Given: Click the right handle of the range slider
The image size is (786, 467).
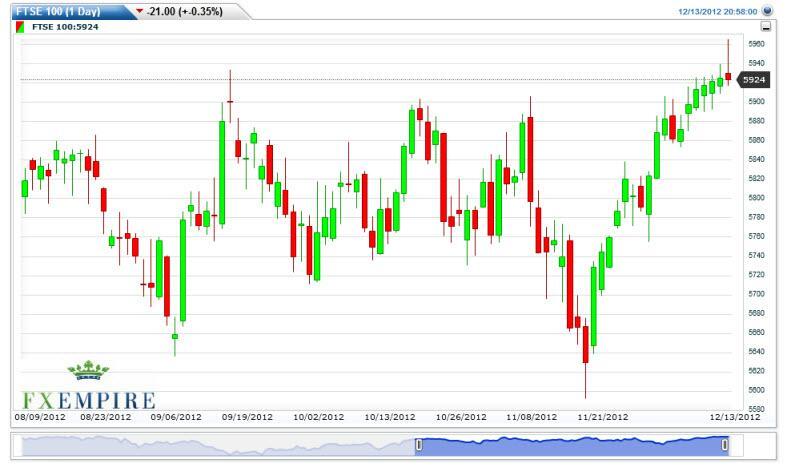Looking at the screenshot, I should 726,444.
